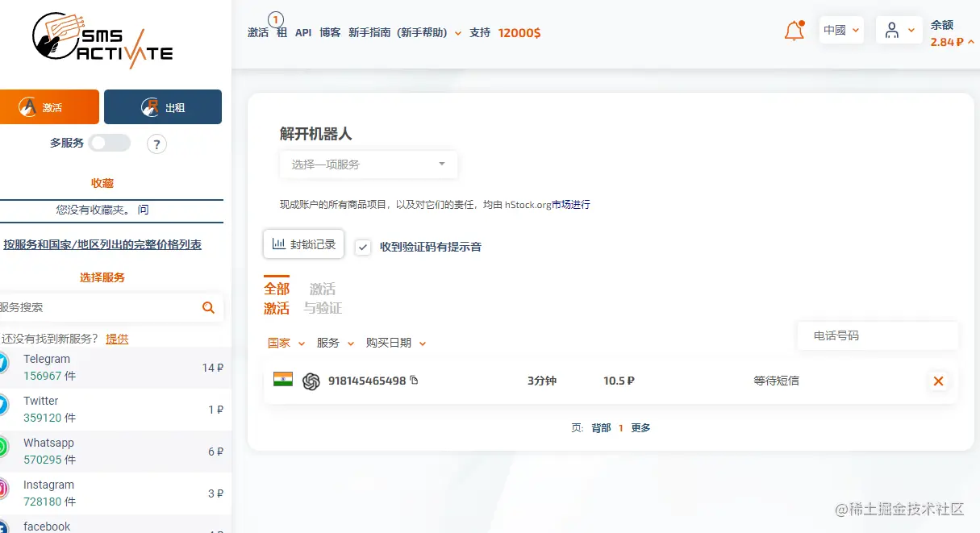Select the Telegram service row

pos(112,368)
